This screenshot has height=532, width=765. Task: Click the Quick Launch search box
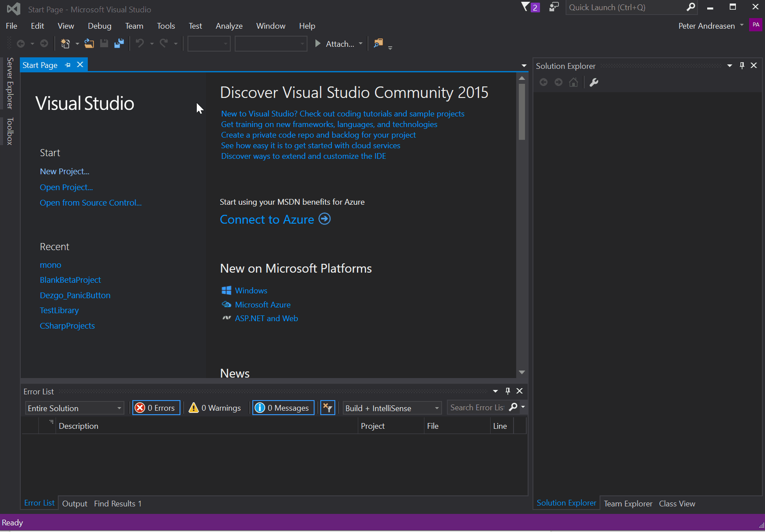tap(626, 7)
